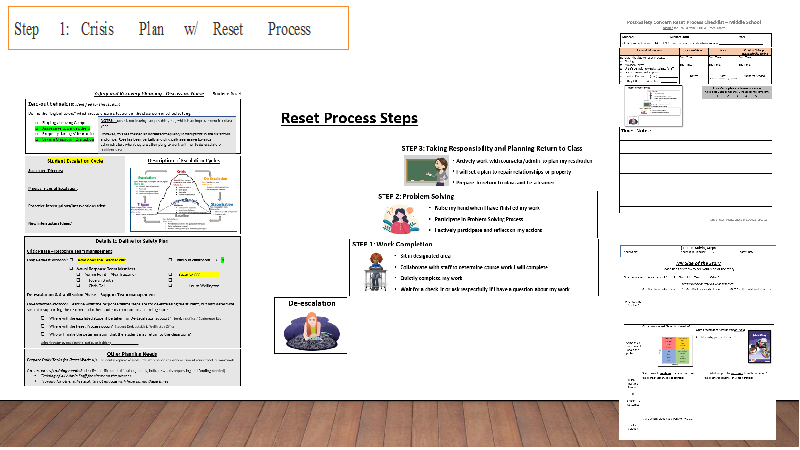Image resolution: width=800 pixels, height=450 pixels.
Task: Select the escalation cycle curve diagram
Action: click(183, 198)
